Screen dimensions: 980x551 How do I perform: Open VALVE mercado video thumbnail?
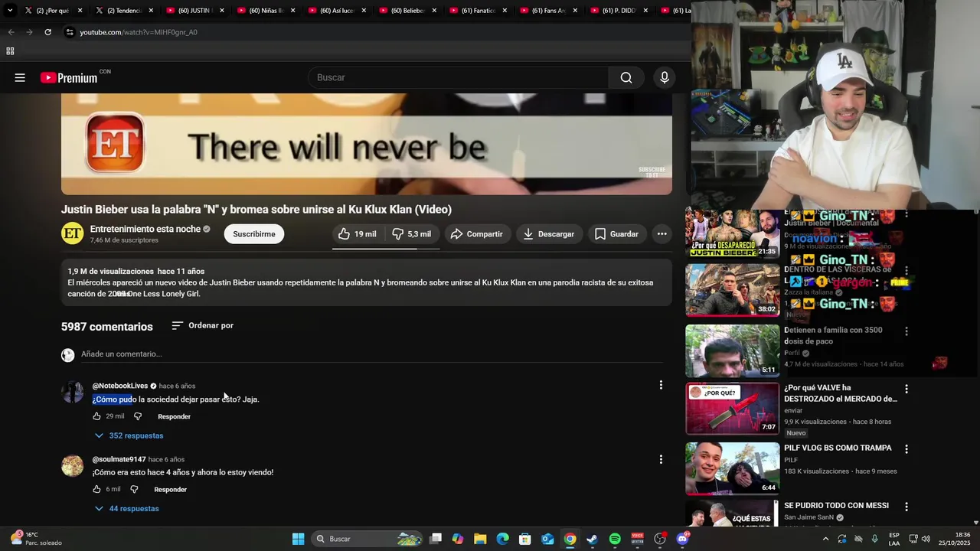[x=732, y=409]
